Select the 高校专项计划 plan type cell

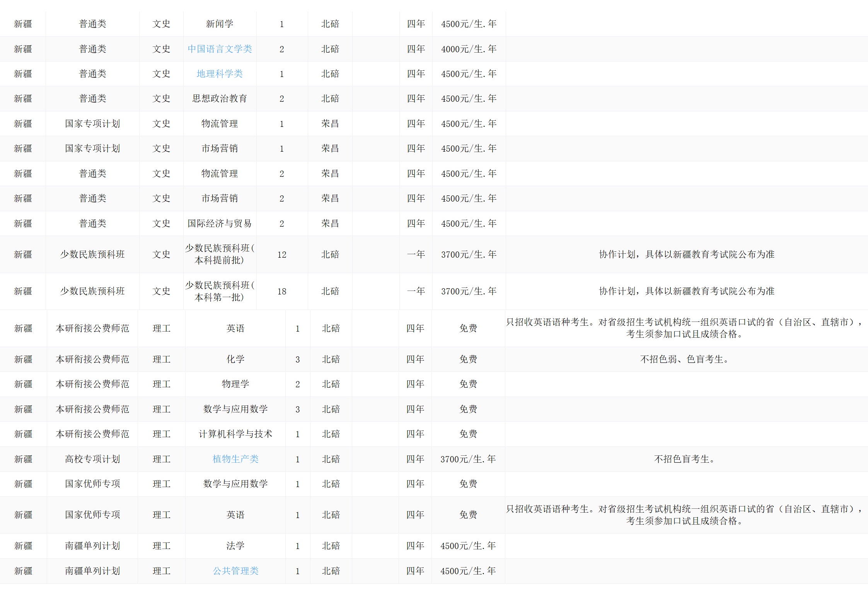point(92,459)
